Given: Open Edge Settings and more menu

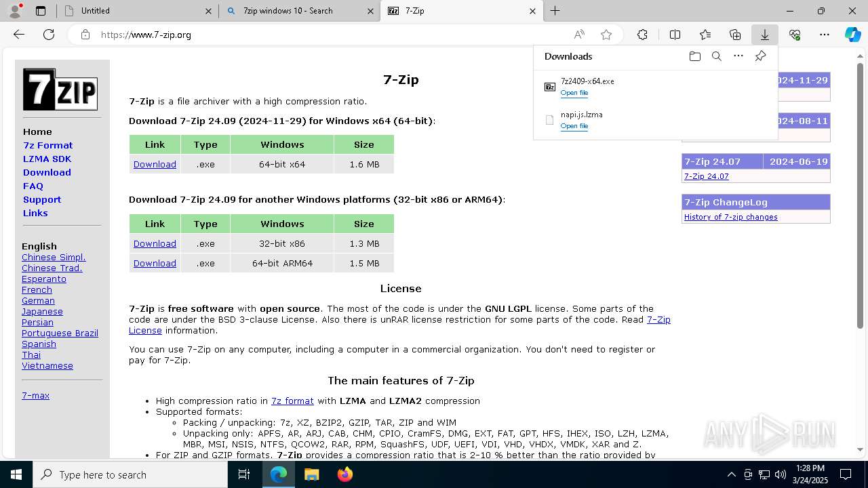Looking at the screenshot, I should tap(825, 35).
